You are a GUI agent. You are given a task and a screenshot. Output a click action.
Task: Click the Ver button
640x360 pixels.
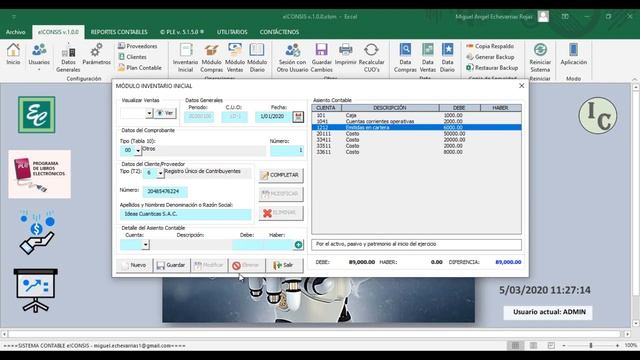165,113
